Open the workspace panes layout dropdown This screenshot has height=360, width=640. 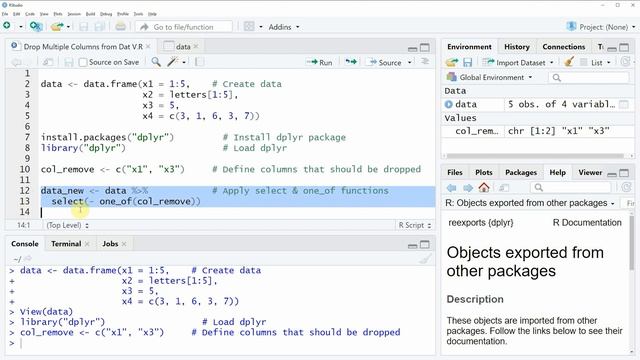[260, 27]
